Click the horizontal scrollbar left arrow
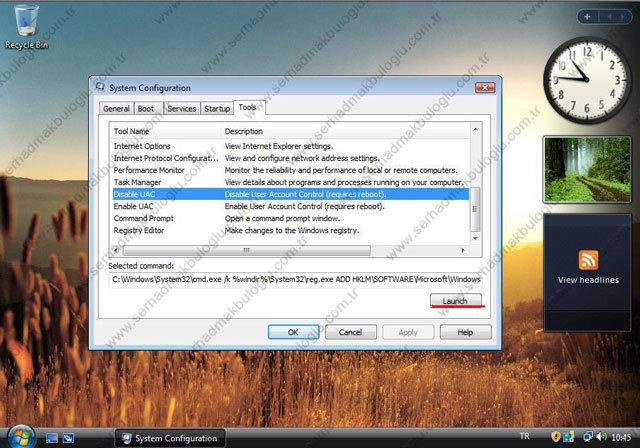 pyautogui.click(x=116, y=250)
